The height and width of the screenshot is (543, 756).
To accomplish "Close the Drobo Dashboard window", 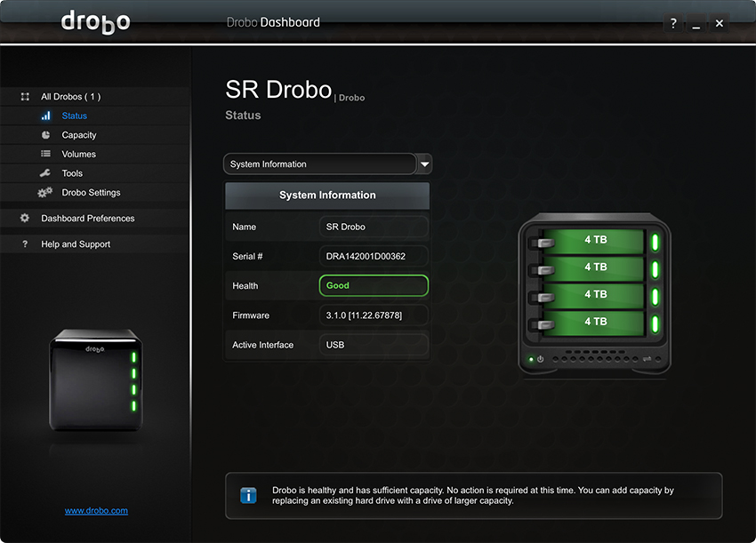I will [x=720, y=23].
